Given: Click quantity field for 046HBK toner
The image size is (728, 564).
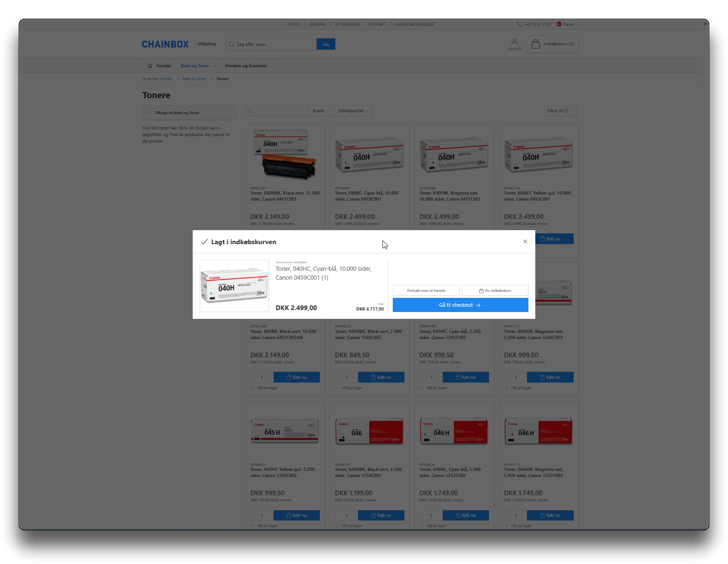Looking at the screenshot, I should point(346,515).
